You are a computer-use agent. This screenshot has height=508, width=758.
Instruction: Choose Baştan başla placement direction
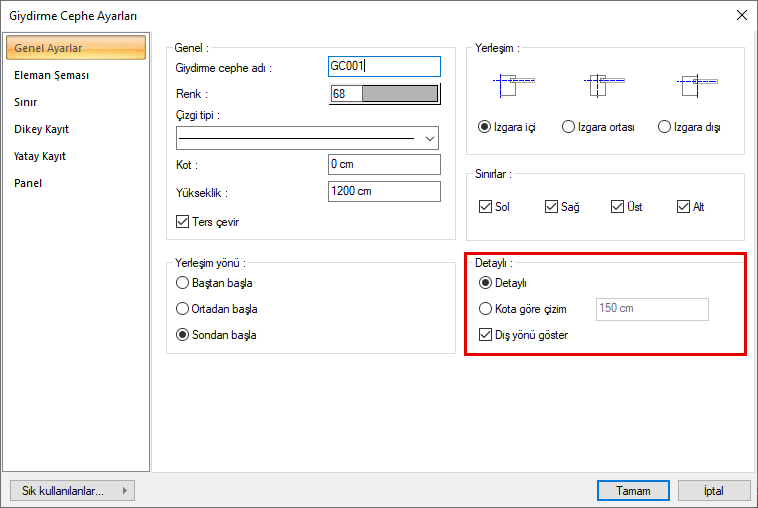point(182,283)
